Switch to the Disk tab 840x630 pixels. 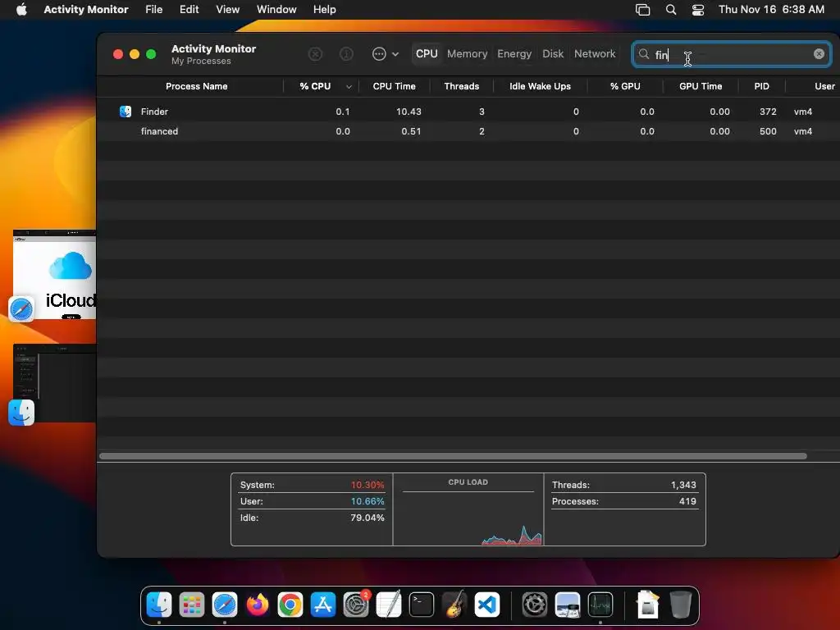coord(553,54)
